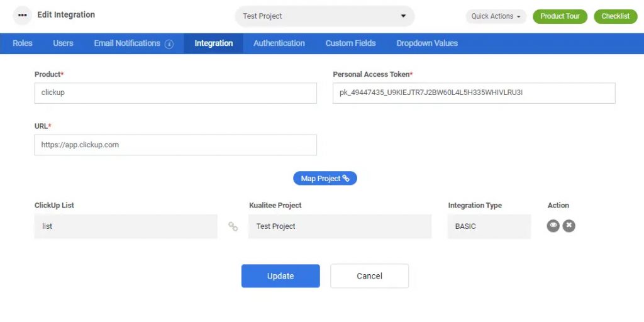Click the chain link icon between list and project
Image resolution: width=644 pixels, height=322 pixels.
click(233, 226)
